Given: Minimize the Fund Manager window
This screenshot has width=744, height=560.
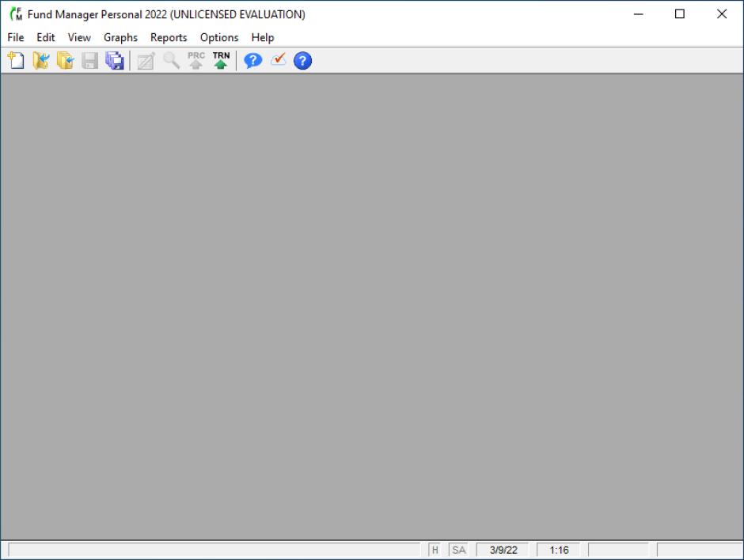Looking at the screenshot, I should pos(638,14).
